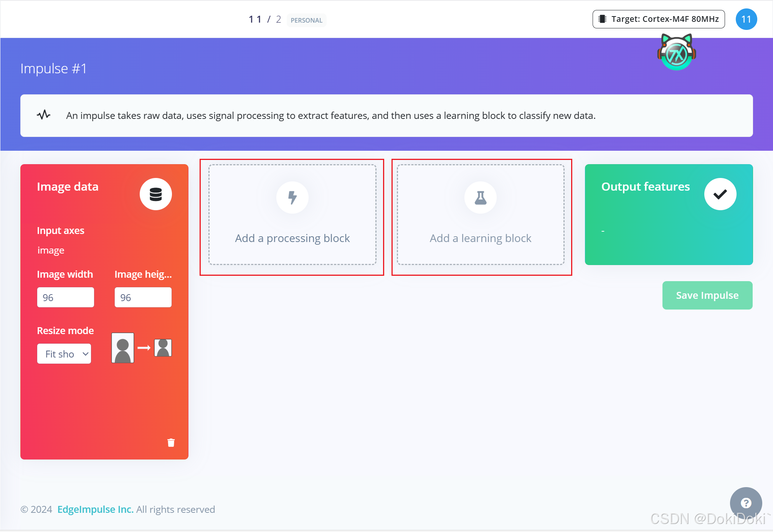Delete Image data block with trash icon
Image resolution: width=773 pixels, height=532 pixels.
click(171, 443)
